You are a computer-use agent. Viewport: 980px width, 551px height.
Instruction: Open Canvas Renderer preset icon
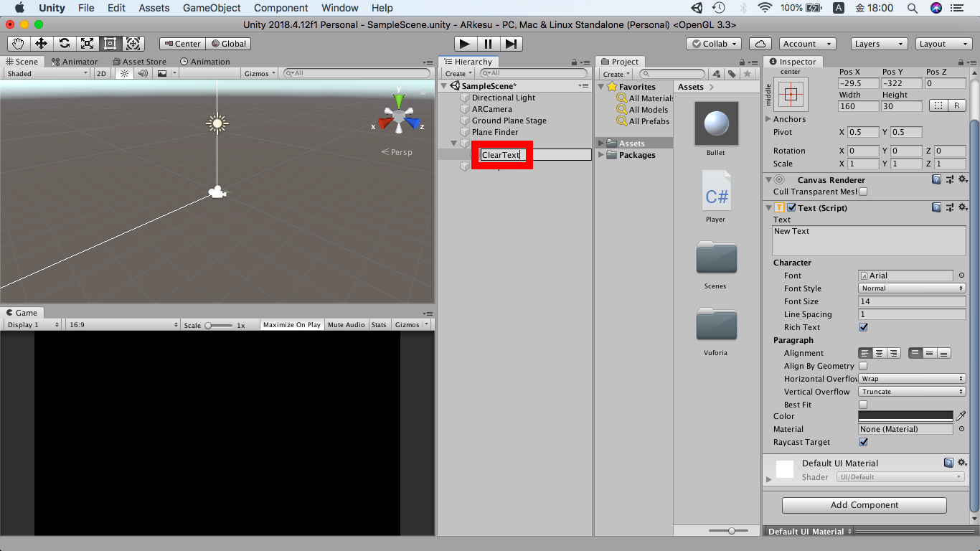pyautogui.click(x=950, y=179)
